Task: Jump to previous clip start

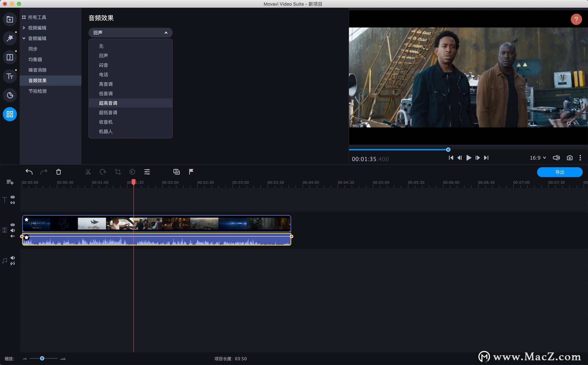Action: (x=451, y=158)
